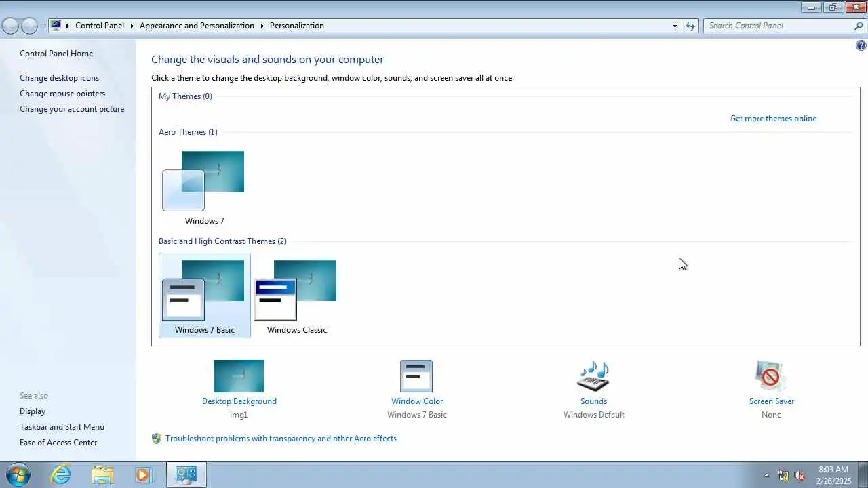Click the taskbar clock showing 8:03 AM
The width and height of the screenshot is (868, 488).
point(833,475)
